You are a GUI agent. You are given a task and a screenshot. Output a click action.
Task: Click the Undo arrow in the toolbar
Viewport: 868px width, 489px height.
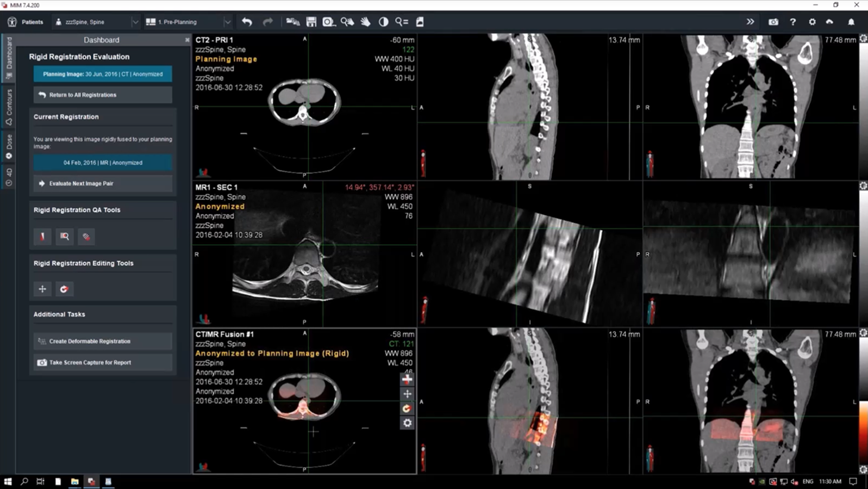(x=247, y=22)
